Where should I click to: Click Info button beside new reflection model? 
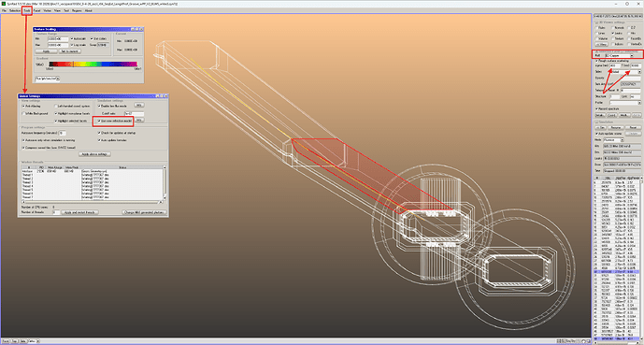coord(139,120)
